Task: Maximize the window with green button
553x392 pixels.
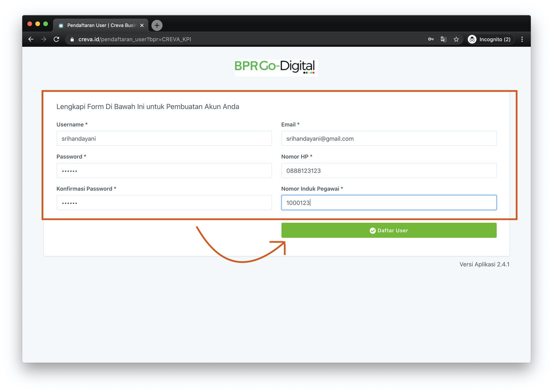Action: [x=46, y=24]
